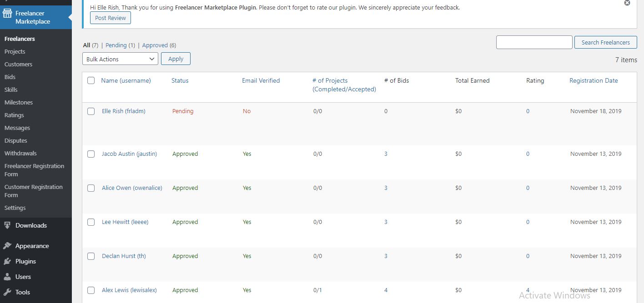Viewport: 644px width, 303px height.
Task: Open Declan Hurst (th) profile link
Action: (124, 256)
